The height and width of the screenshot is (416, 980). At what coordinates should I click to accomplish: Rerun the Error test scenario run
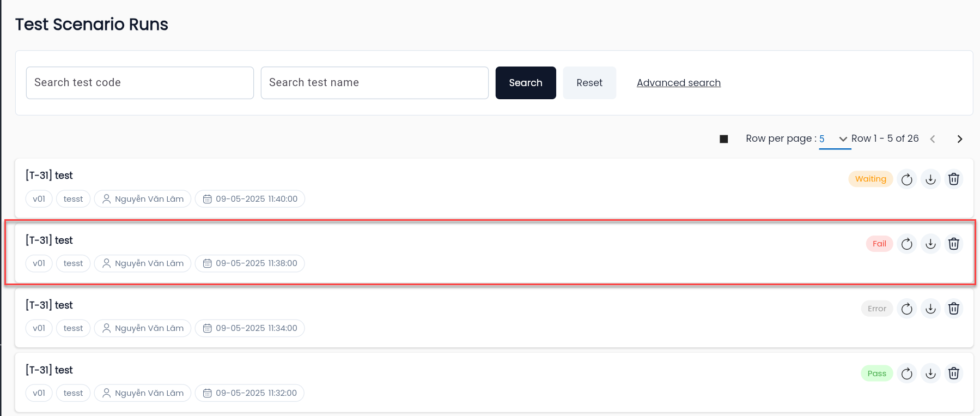point(907,309)
